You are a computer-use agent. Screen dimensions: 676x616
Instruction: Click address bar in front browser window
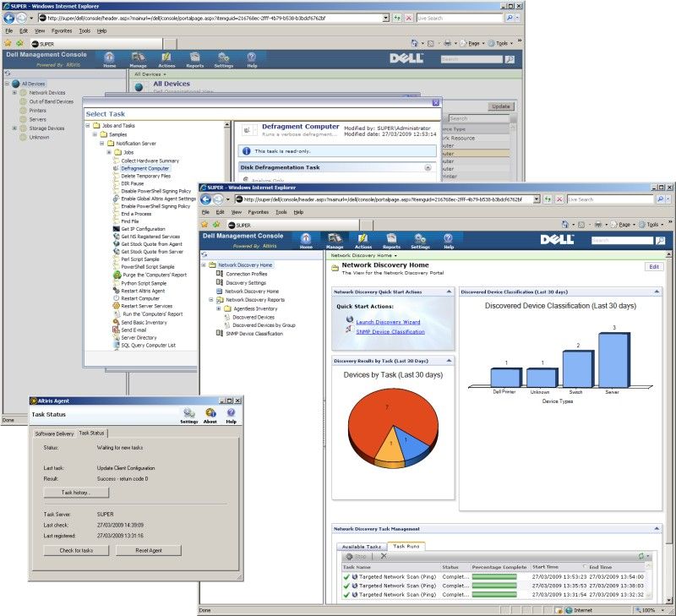pyautogui.click(x=387, y=199)
